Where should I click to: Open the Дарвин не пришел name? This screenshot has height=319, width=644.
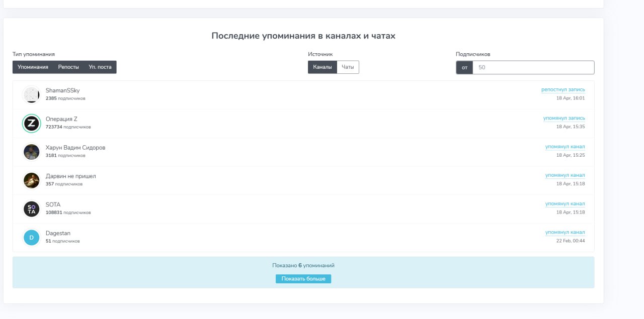pos(70,176)
